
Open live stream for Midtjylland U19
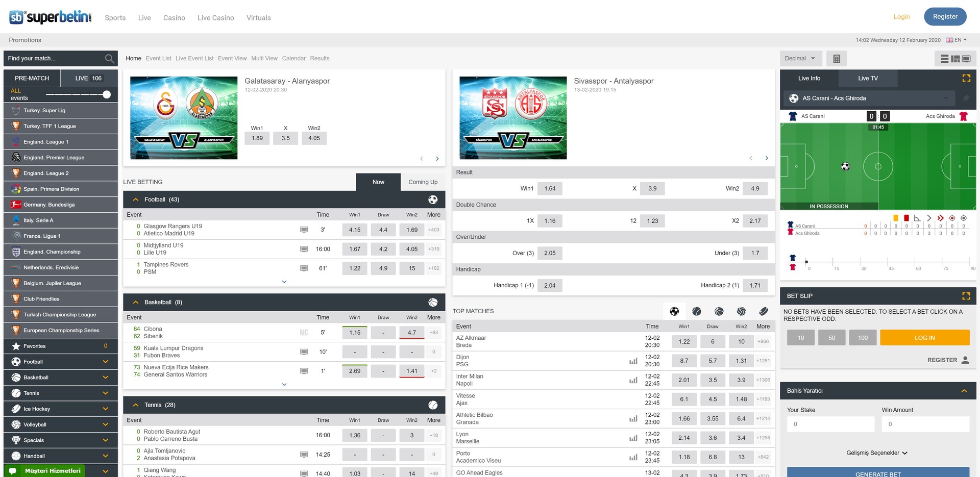(x=304, y=249)
